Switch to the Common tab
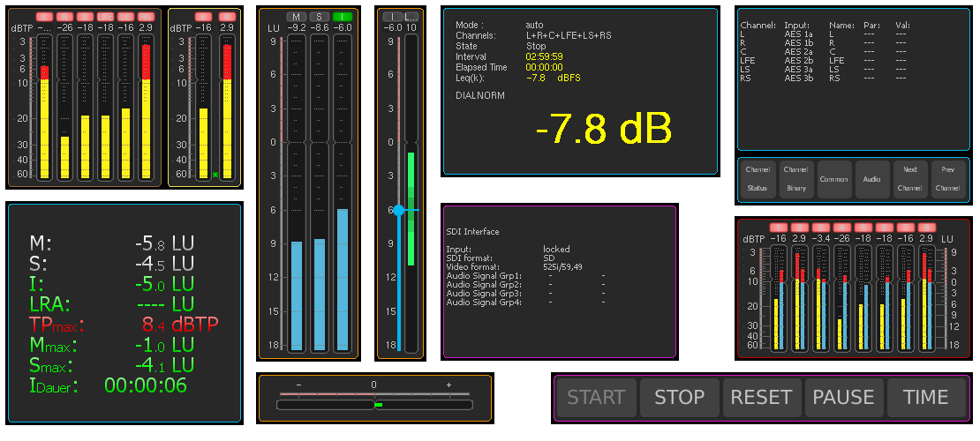 834,179
